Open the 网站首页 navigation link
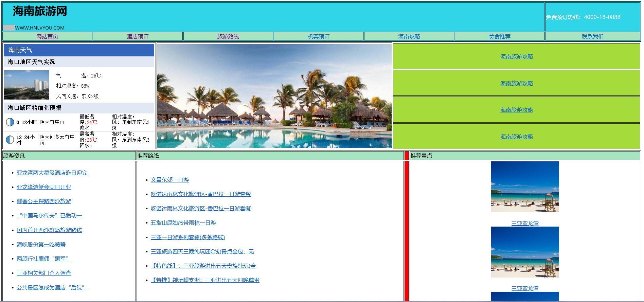Screen dimensions: 644x302 pos(47,36)
